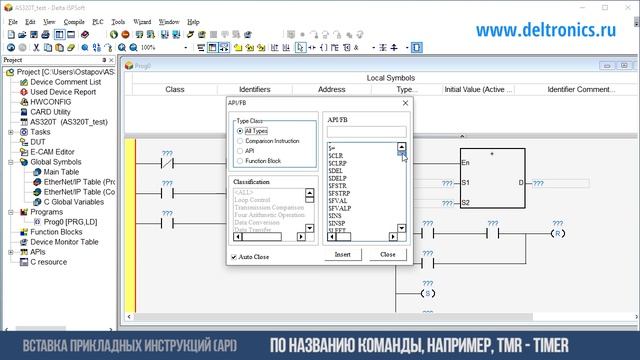This screenshot has width=640, height=360.
Task: Click the Address column header
Action: pos(331,89)
